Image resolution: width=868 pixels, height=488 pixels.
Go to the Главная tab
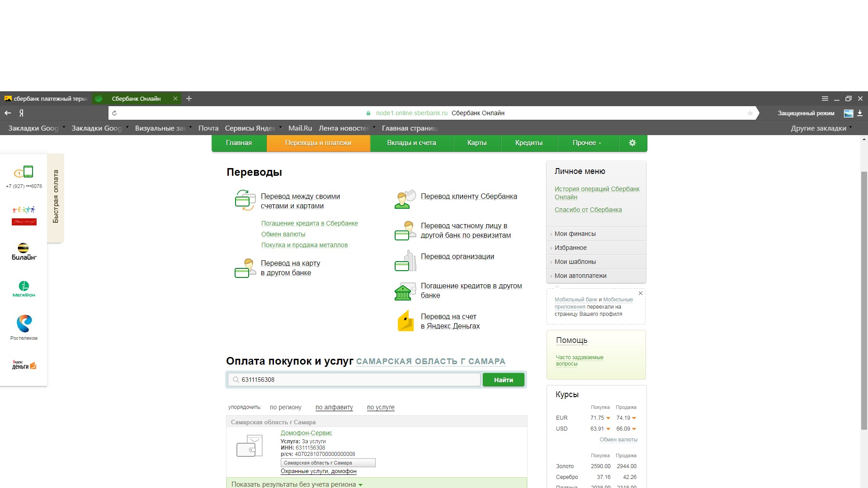pyautogui.click(x=239, y=143)
